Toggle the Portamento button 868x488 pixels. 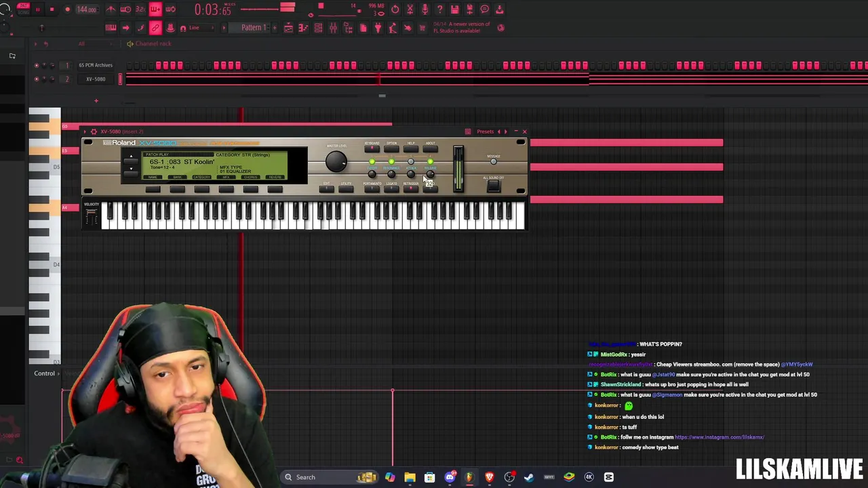tap(372, 189)
